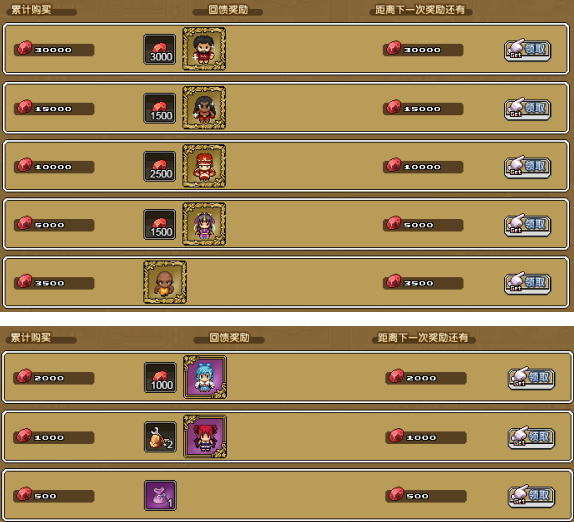The width and height of the screenshot is (574, 522).
Task: Claim the 500 gem tier reward
Action: pos(531,496)
